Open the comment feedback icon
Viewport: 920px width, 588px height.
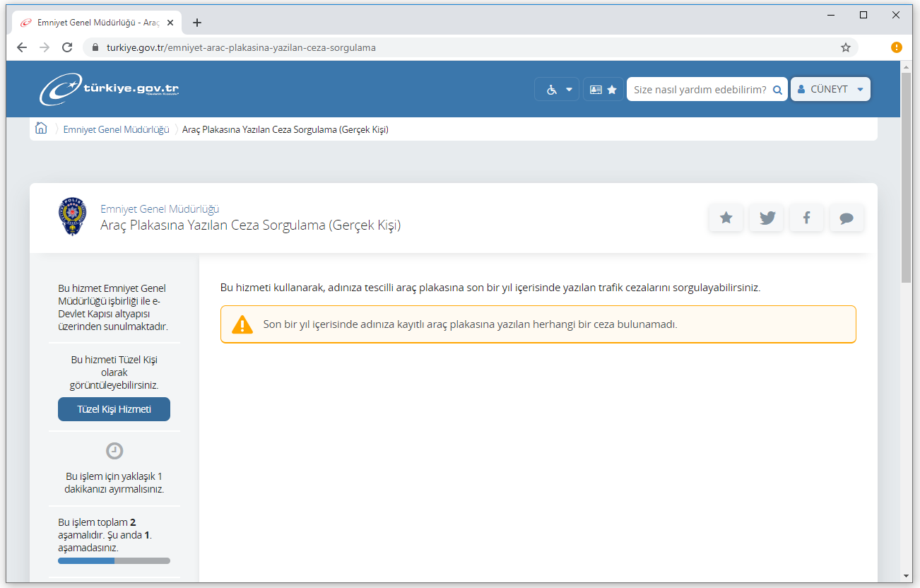847,218
